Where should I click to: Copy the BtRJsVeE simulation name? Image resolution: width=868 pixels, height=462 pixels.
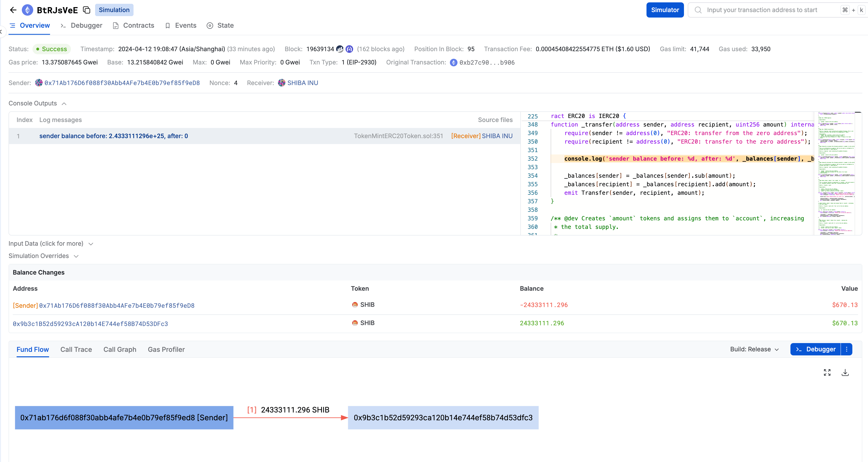click(87, 10)
